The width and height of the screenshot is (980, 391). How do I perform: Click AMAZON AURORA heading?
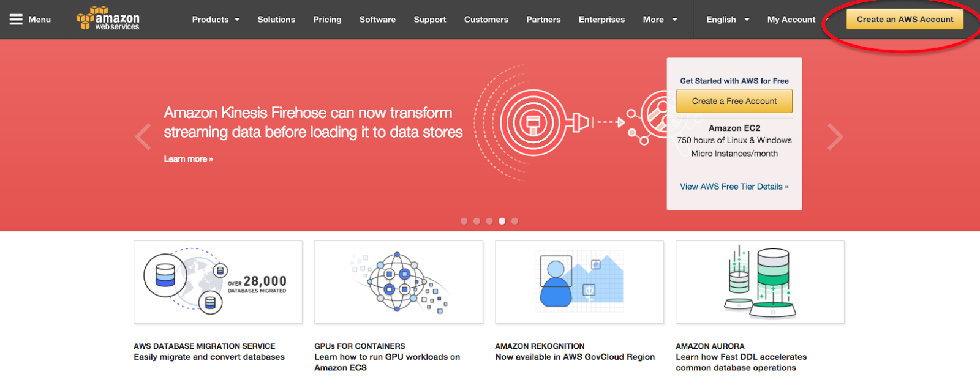pos(710,346)
